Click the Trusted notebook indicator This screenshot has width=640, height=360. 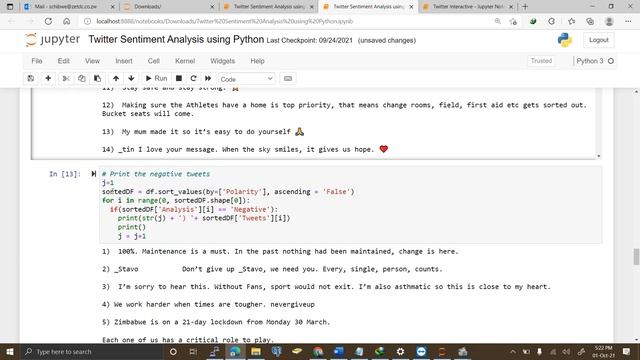coord(541,61)
